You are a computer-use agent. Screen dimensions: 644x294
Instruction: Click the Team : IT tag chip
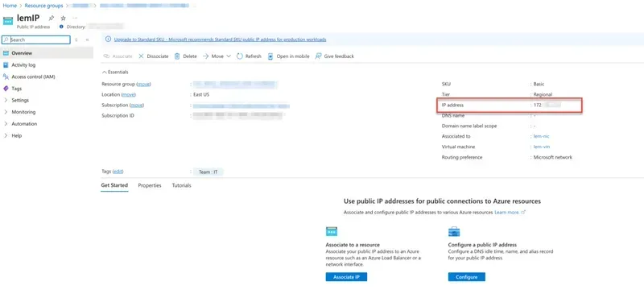tap(208, 172)
